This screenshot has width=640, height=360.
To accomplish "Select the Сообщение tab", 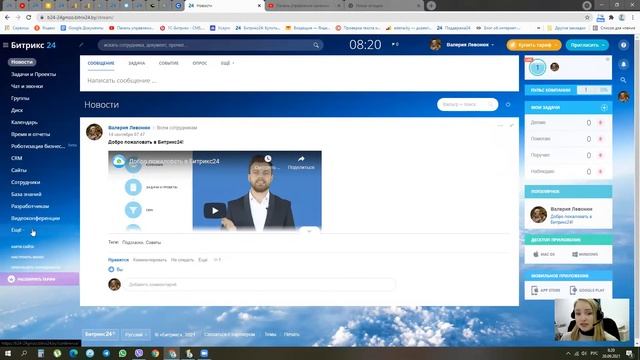I will (x=101, y=63).
